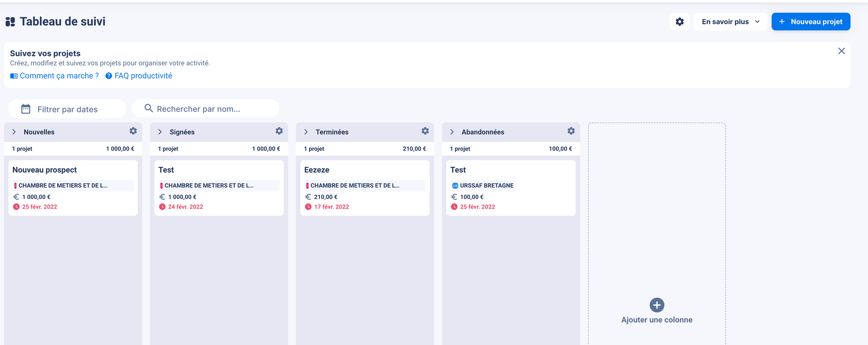Collapse the Signées column with its chevron

(x=160, y=132)
